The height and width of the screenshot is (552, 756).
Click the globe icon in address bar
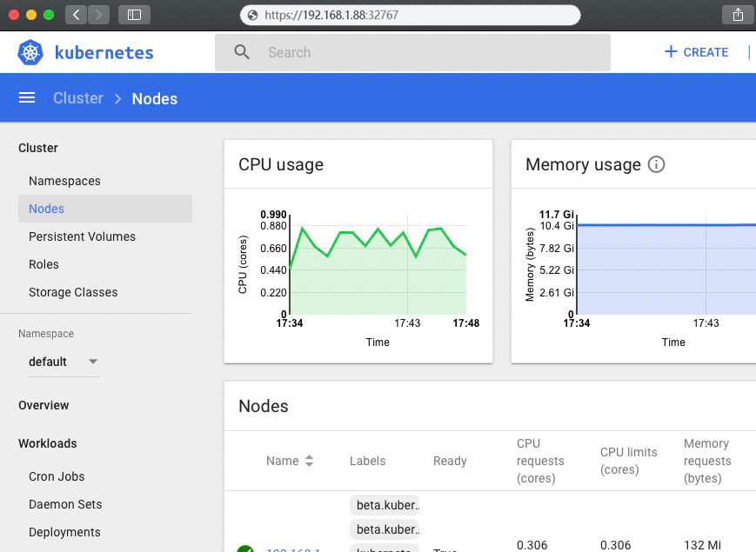click(252, 16)
